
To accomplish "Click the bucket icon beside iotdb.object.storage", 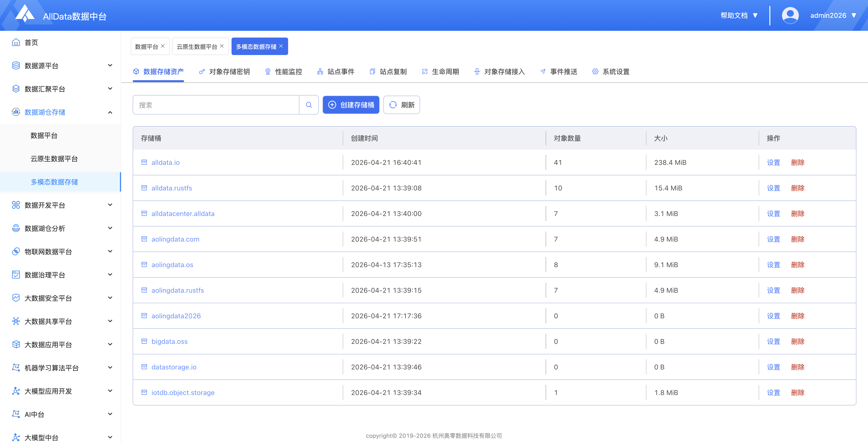I will (x=144, y=392).
